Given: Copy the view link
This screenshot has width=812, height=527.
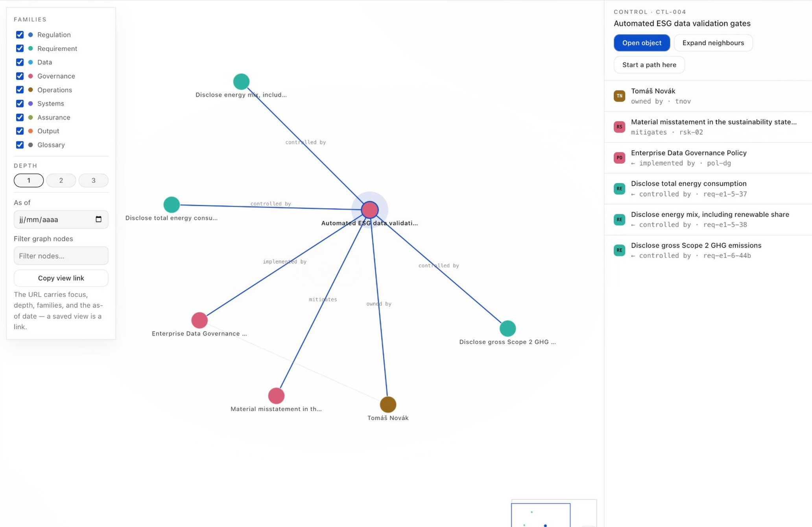Looking at the screenshot, I should pos(61,278).
